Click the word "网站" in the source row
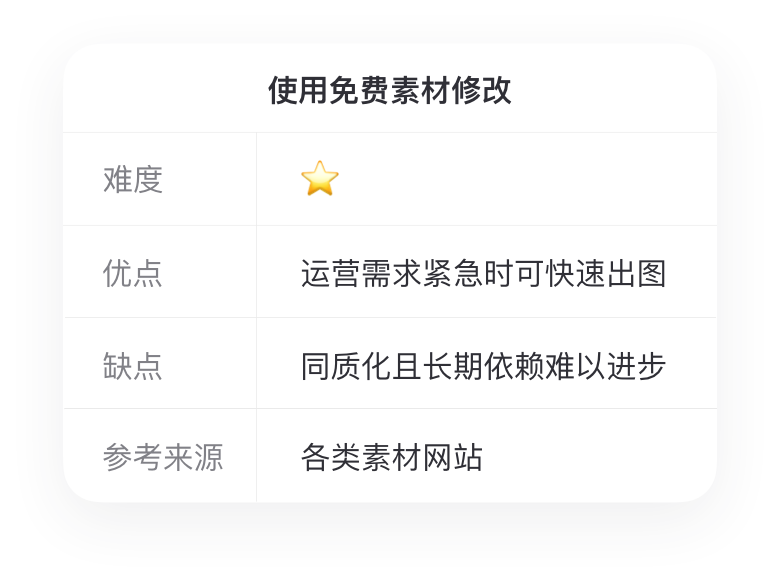This screenshot has height=582, width=780. coord(453,458)
